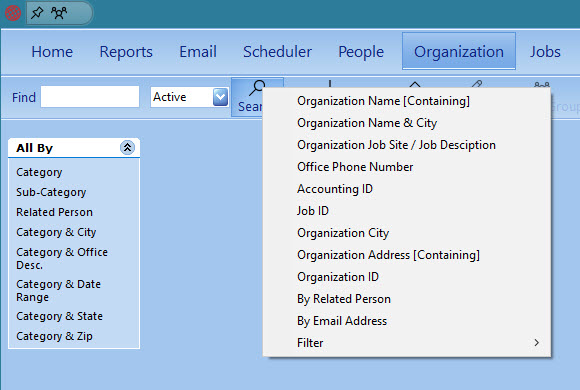Select the Organization tab
The height and width of the screenshot is (390, 580).
pyautogui.click(x=459, y=51)
